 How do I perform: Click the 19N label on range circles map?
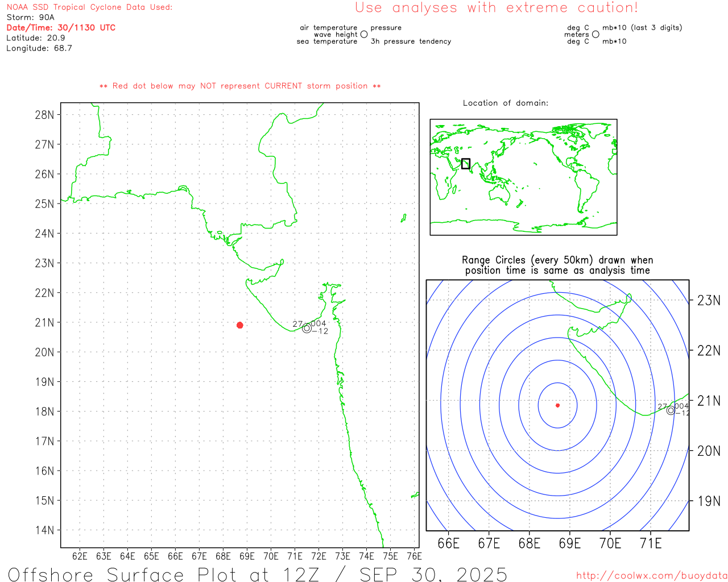[709, 501]
